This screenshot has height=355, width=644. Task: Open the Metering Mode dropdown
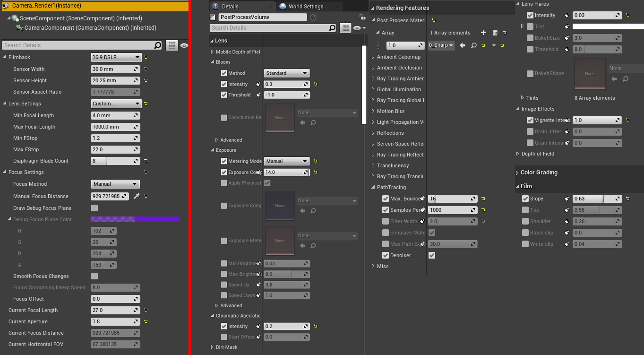pos(287,161)
